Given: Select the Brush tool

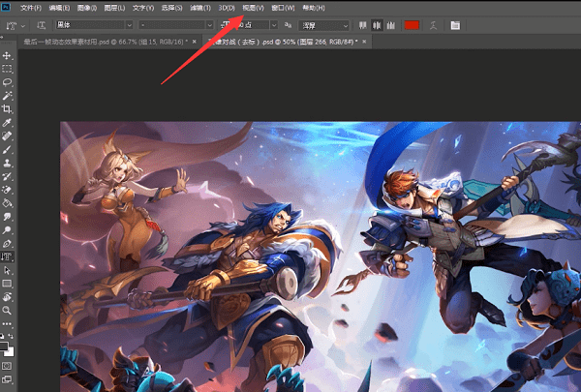Looking at the screenshot, I should (7, 150).
